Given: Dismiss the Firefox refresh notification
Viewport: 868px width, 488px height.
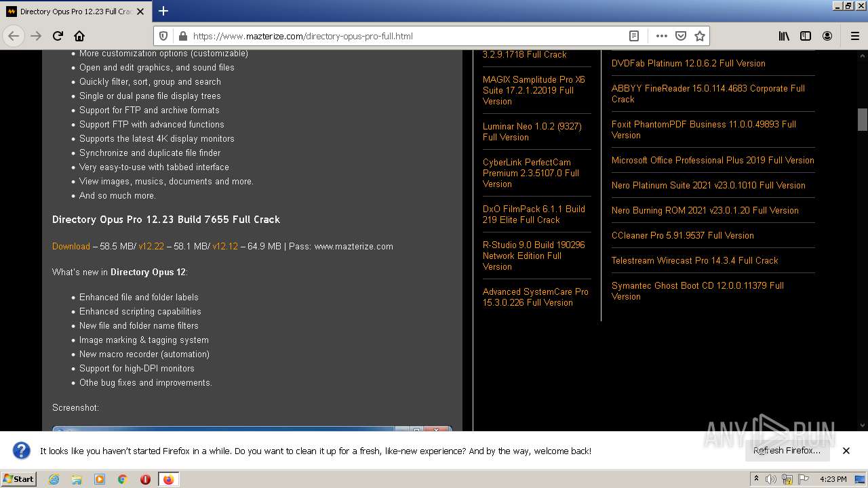Looking at the screenshot, I should 846,451.
